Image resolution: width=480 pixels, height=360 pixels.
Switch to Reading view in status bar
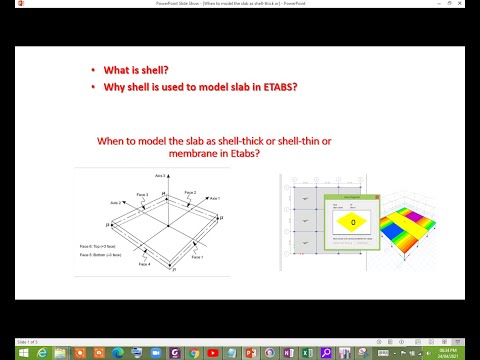click(x=444, y=342)
